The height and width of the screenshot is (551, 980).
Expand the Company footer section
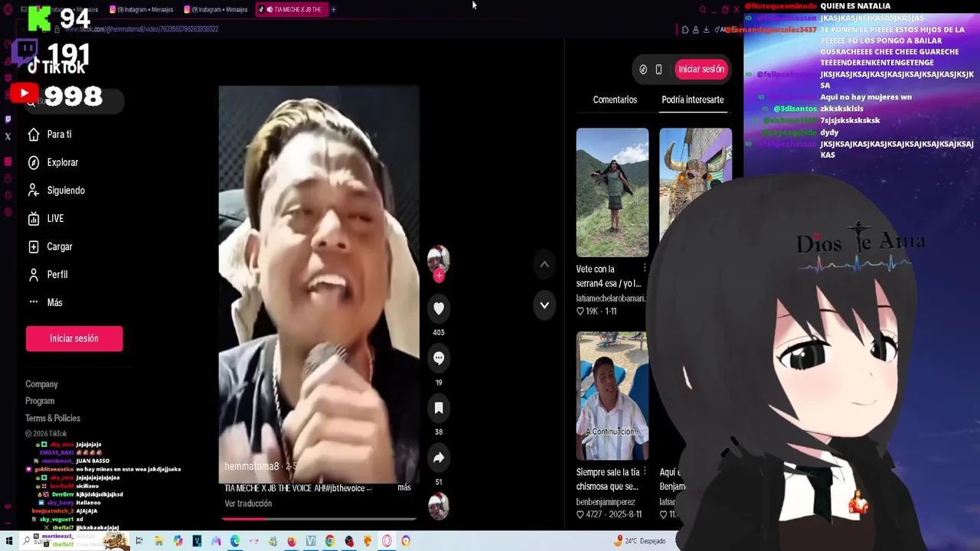click(41, 384)
